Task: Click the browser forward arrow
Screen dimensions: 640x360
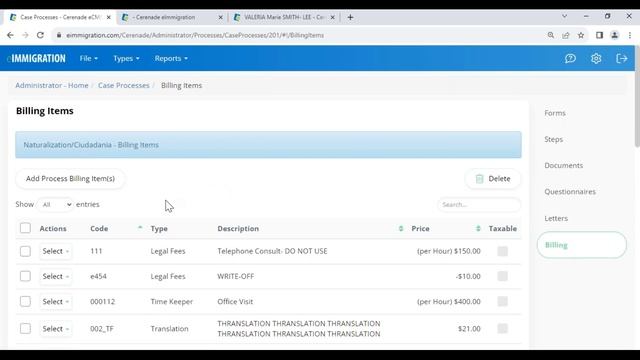Action: [25, 35]
